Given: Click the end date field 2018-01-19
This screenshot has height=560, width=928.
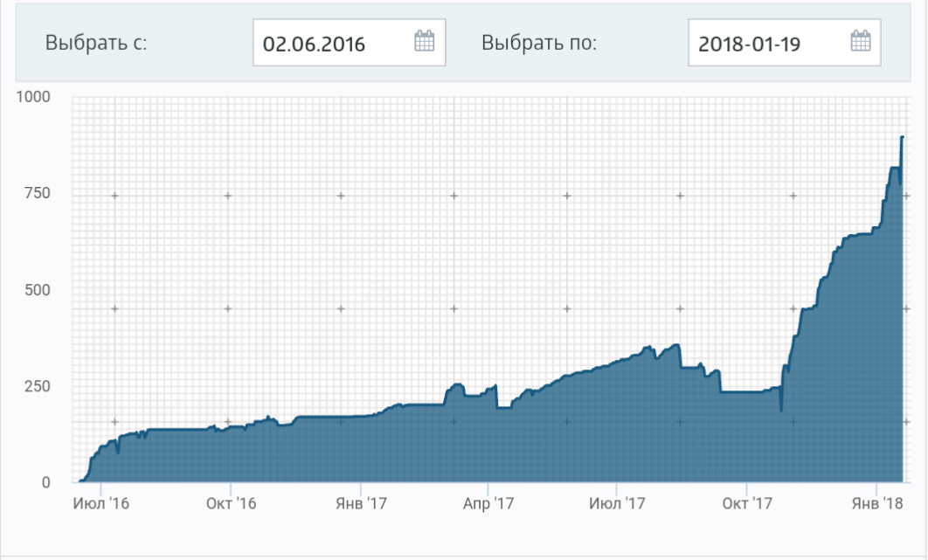Looking at the screenshot, I should click(x=784, y=43).
